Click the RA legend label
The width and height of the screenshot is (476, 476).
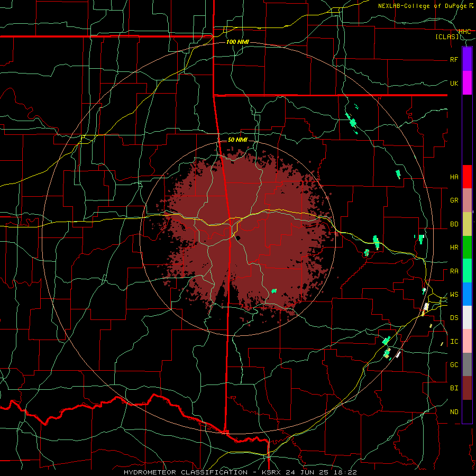point(454,271)
